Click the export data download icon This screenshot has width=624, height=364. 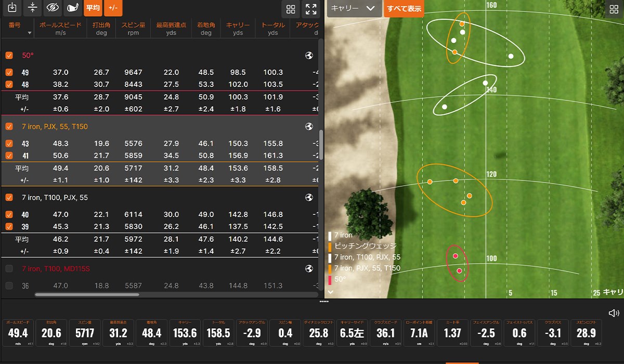[13, 8]
